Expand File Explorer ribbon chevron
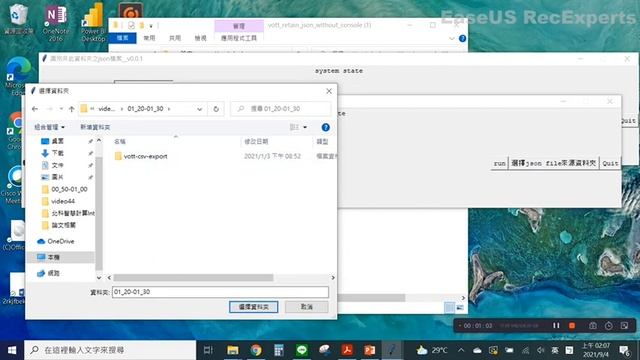 point(451,38)
